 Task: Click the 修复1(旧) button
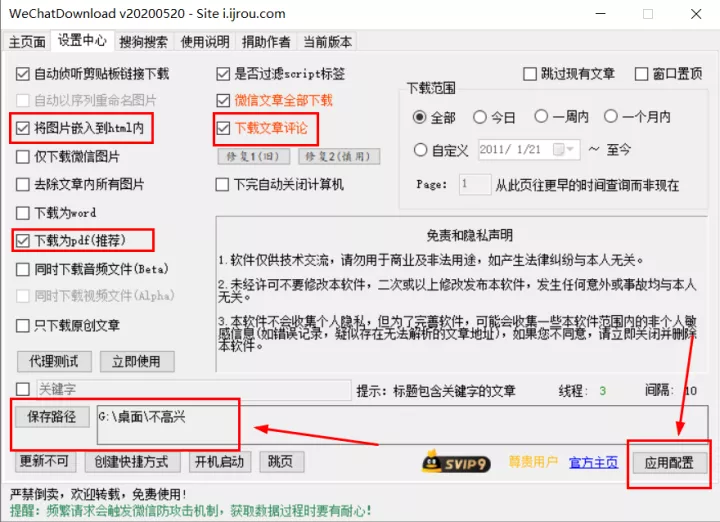[254, 157]
